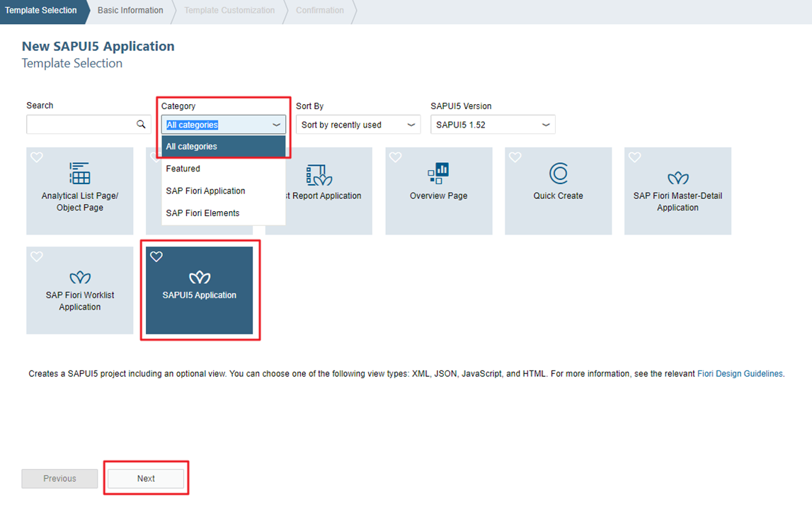This screenshot has height=510, width=812.
Task: Toggle favorite heart on SAPUI5 Application
Action: pyautogui.click(x=156, y=256)
